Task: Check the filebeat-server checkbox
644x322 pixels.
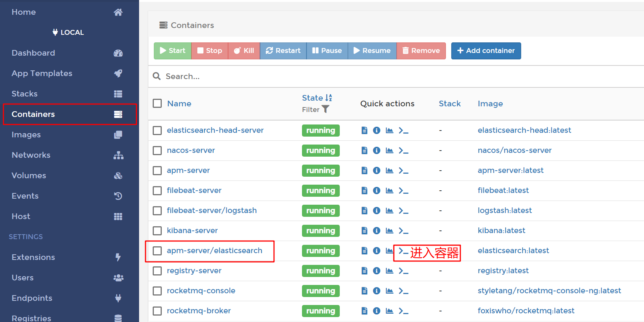Action: (x=157, y=191)
